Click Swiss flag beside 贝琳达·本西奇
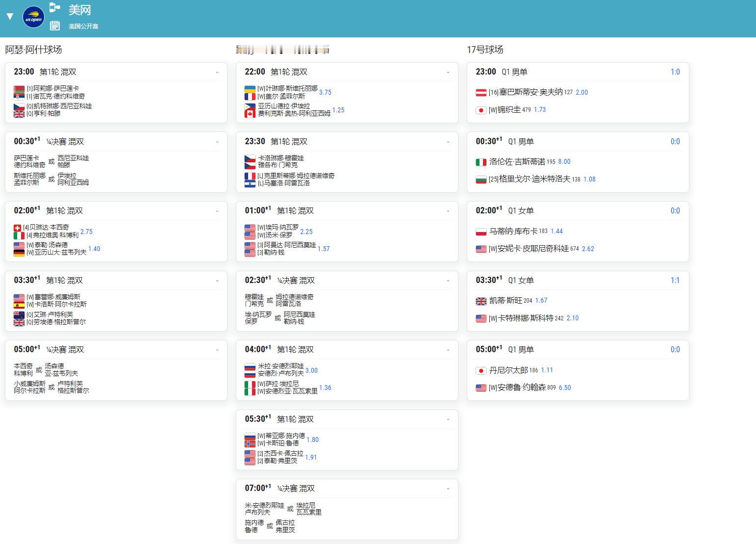 (x=18, y=228)
